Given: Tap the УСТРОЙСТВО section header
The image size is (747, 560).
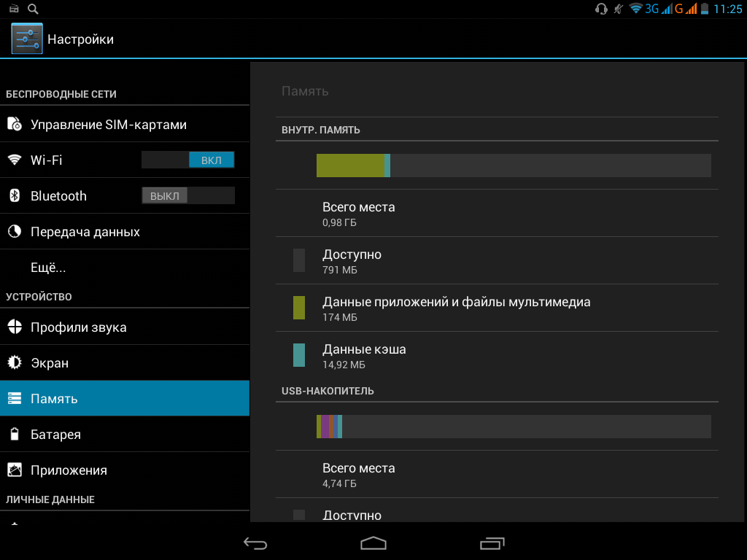Looking at the screenshot, I should point(39,297).
